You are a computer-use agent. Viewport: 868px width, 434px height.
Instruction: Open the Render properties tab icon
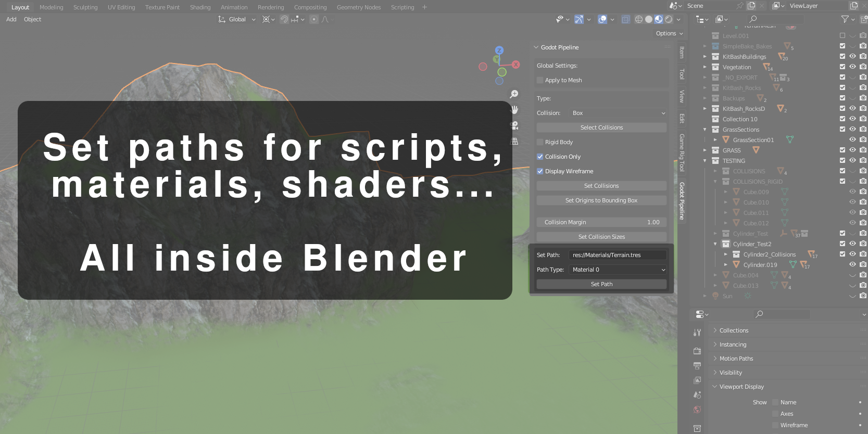tap(697, 351)
